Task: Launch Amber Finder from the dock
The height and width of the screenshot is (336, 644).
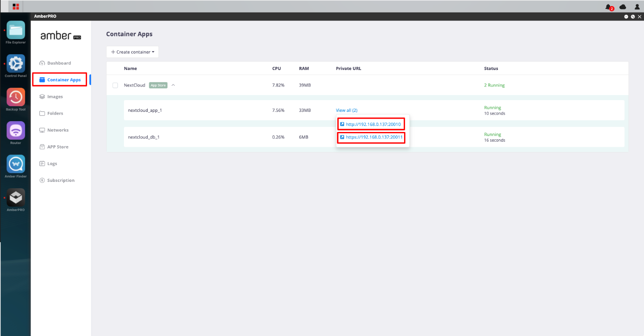Action: [16, 164]
